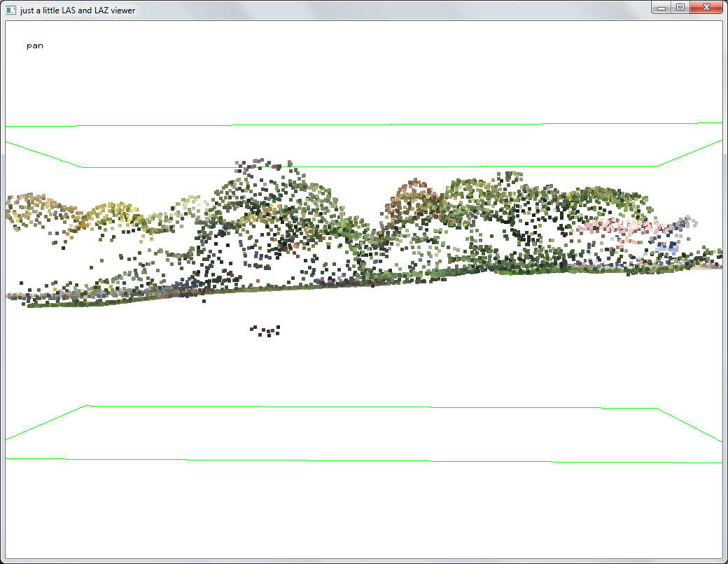Click the application icon in the title bar
This screenshot has width=728, height=564.
click(x=10, y=10)
